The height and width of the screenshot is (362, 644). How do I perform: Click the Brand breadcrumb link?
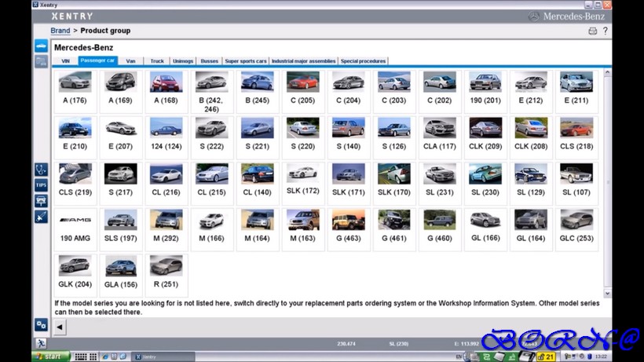(60, 31)
